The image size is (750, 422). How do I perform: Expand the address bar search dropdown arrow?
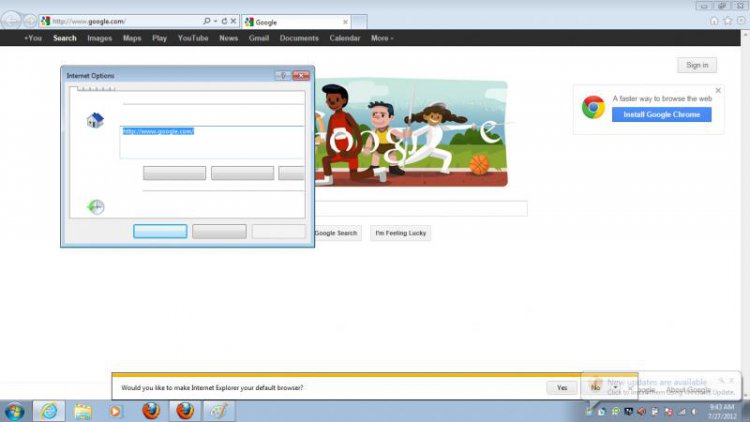point(215,21)
